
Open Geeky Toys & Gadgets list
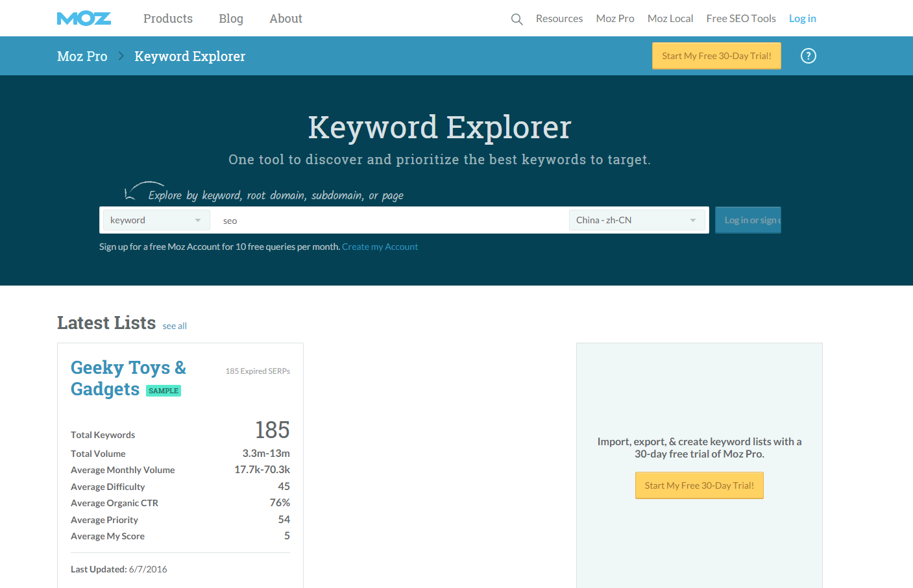point(128,378)
